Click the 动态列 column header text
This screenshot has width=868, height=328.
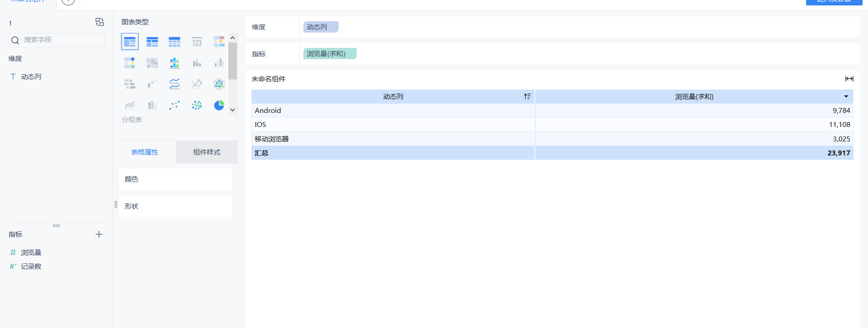click(393, 97)
